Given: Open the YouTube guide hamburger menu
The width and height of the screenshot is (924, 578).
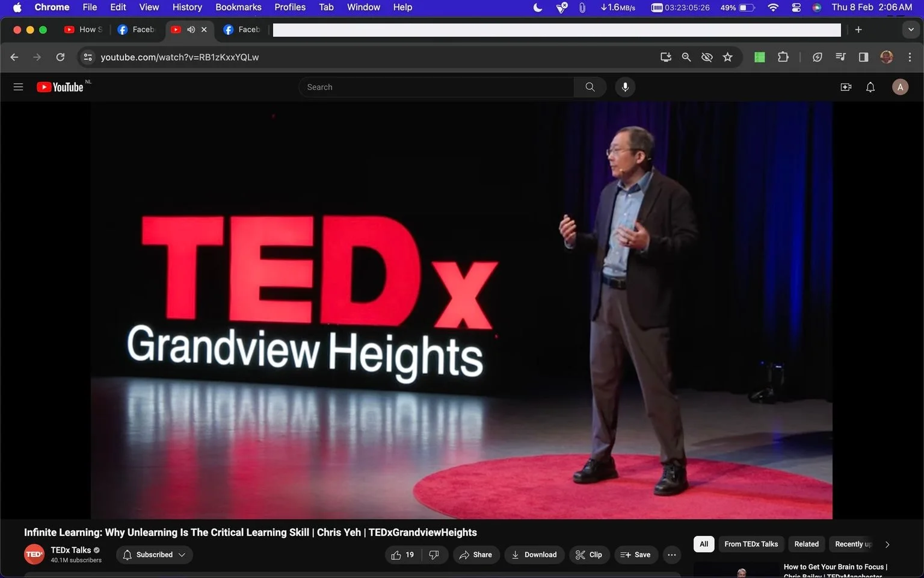Looking at the screenshot, I should (x=18, y=87).
